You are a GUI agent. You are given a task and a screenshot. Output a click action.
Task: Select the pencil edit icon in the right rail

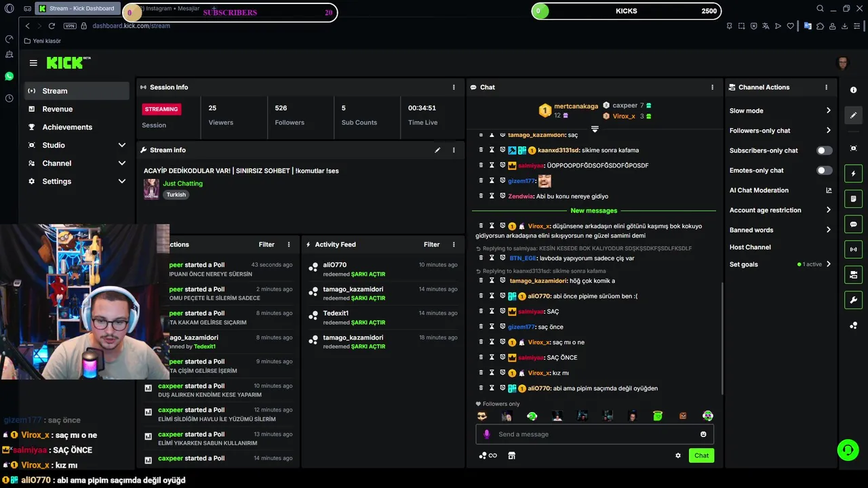coord(853,115)
